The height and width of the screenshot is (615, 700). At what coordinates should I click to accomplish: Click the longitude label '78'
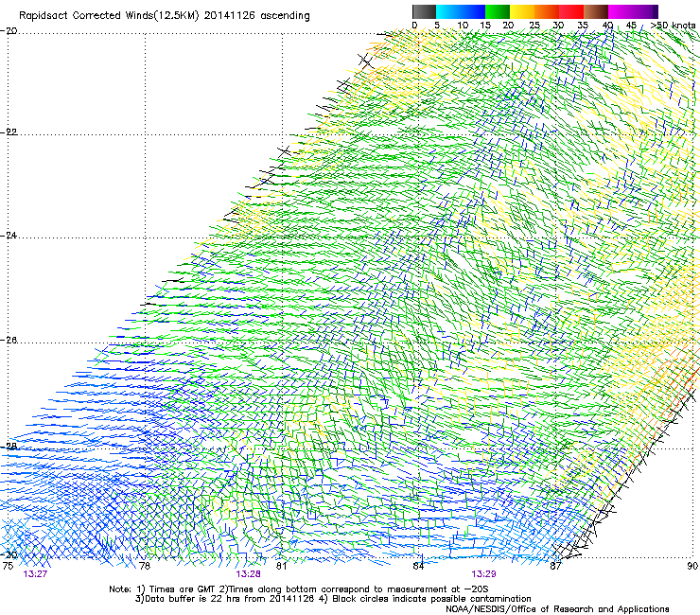click(145, 566)
